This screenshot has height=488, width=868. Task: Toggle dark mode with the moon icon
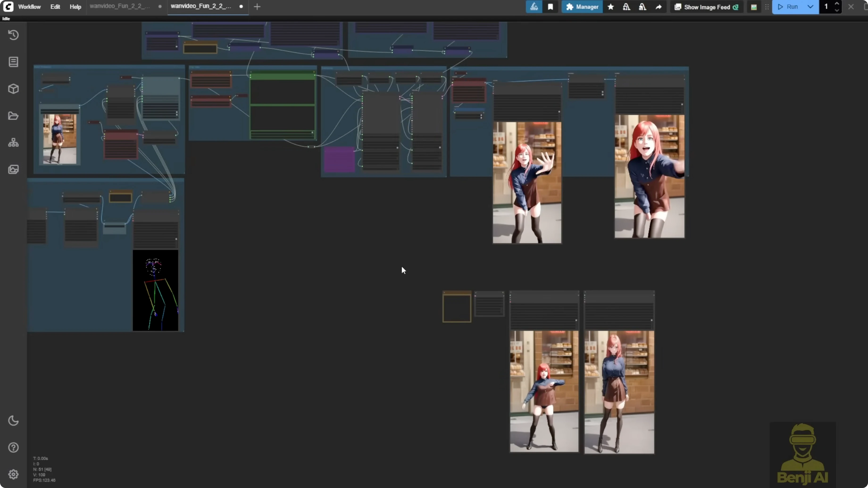click(13, 421)
